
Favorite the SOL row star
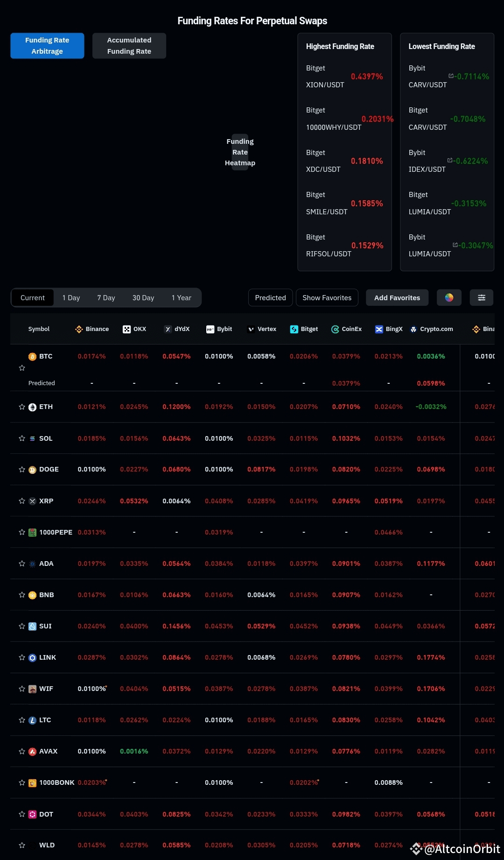22,438
